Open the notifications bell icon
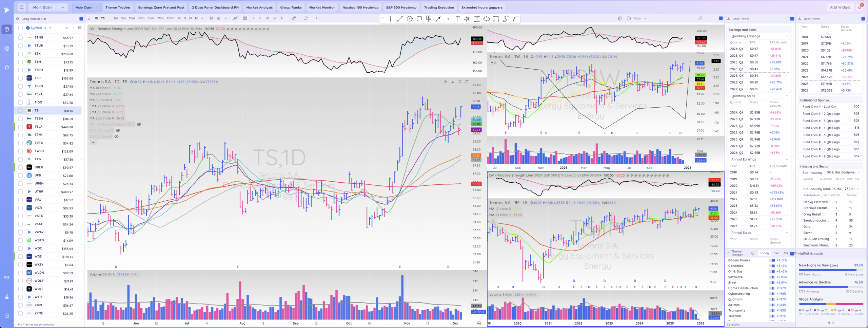Viewport: 868px width, 328px height. (860, 7)
